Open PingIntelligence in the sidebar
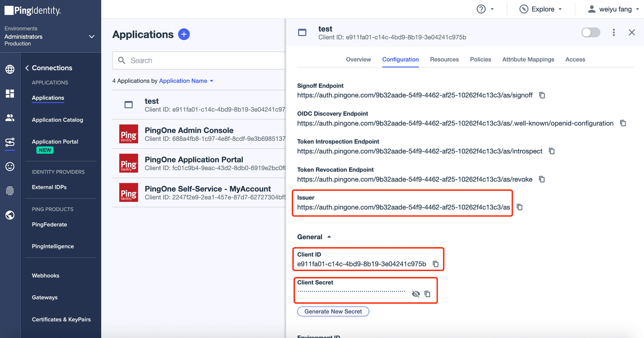Image resolution: width=644 pixels, height=338 pixels. click(53, 247)
